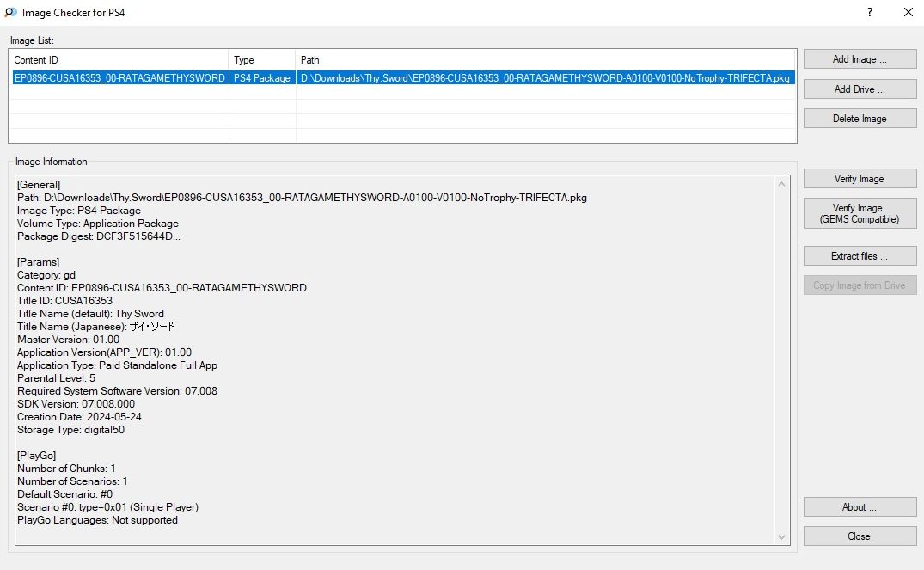Open the About dialog button
This screenshot has width=924, height=570.
click(860, 507)
